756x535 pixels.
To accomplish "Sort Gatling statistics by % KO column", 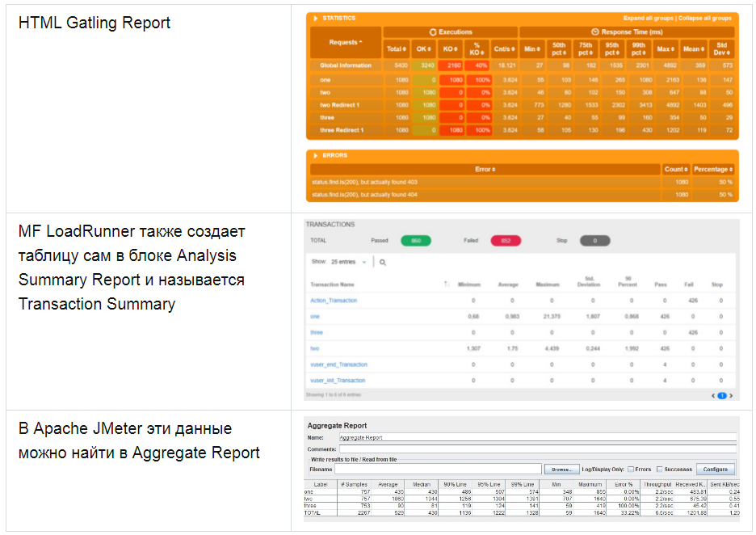I will [x=477, y=48].
